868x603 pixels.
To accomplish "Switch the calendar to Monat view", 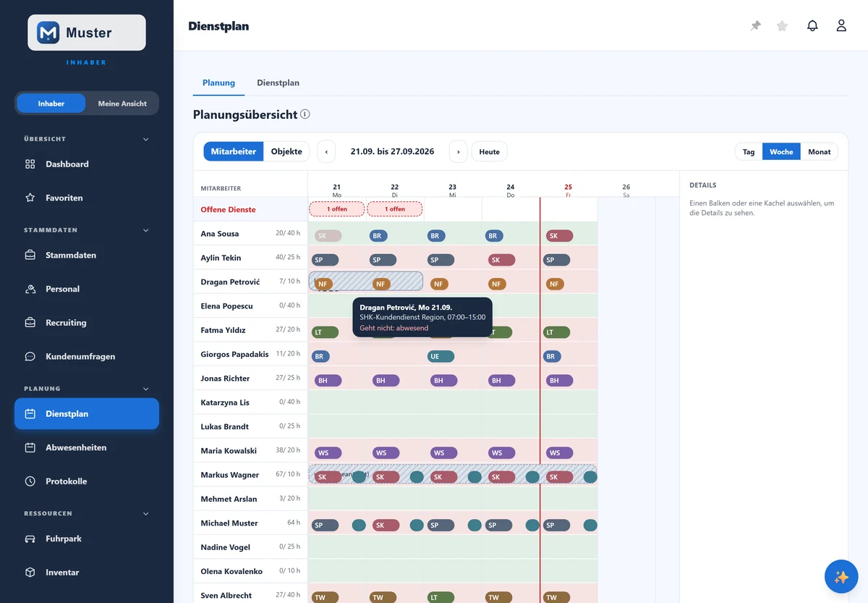I will click(820, 152).
